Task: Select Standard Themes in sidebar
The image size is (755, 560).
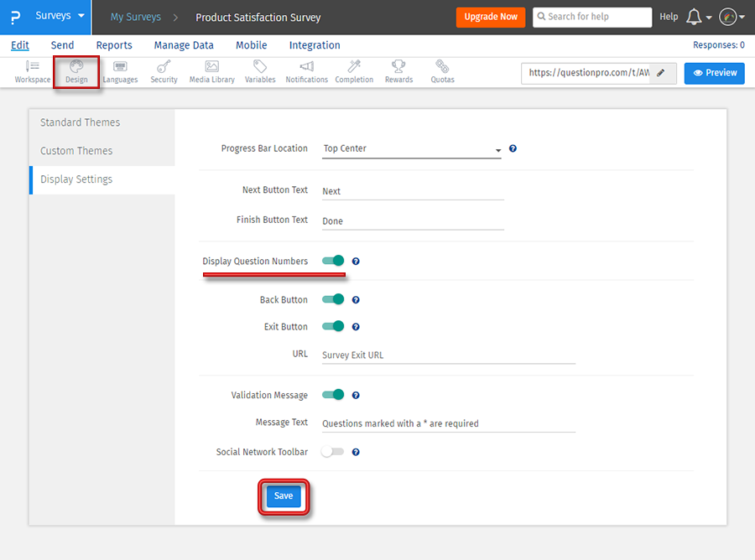Action: 81,122
